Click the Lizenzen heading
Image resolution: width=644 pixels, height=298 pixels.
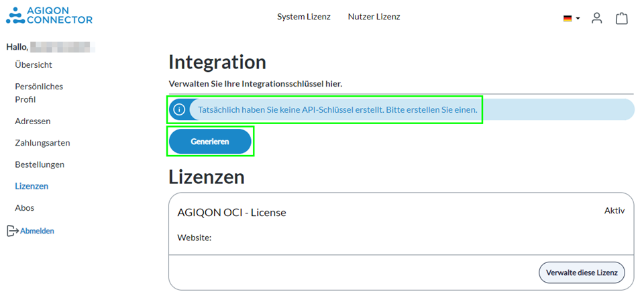[207, 177]
